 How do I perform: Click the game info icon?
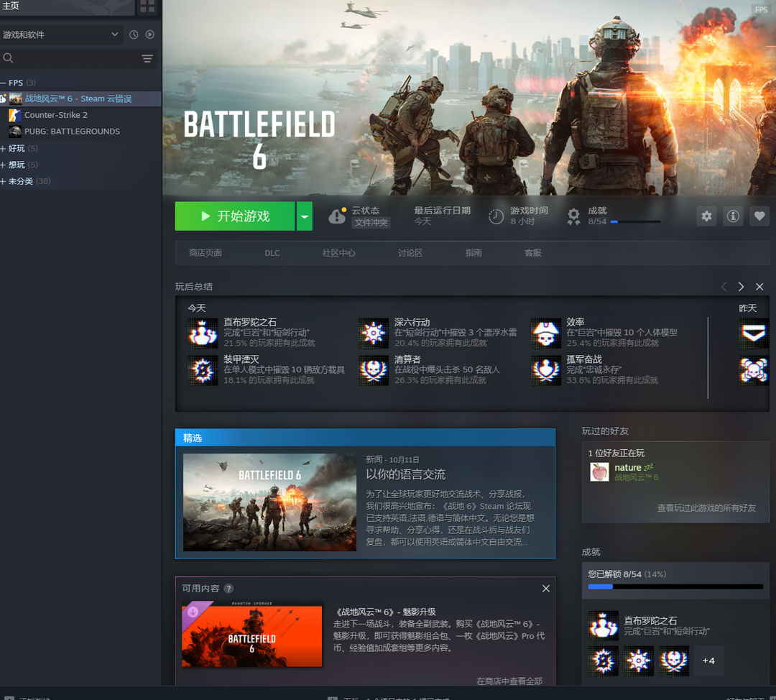pyautogui.click(x=733, y=216)
